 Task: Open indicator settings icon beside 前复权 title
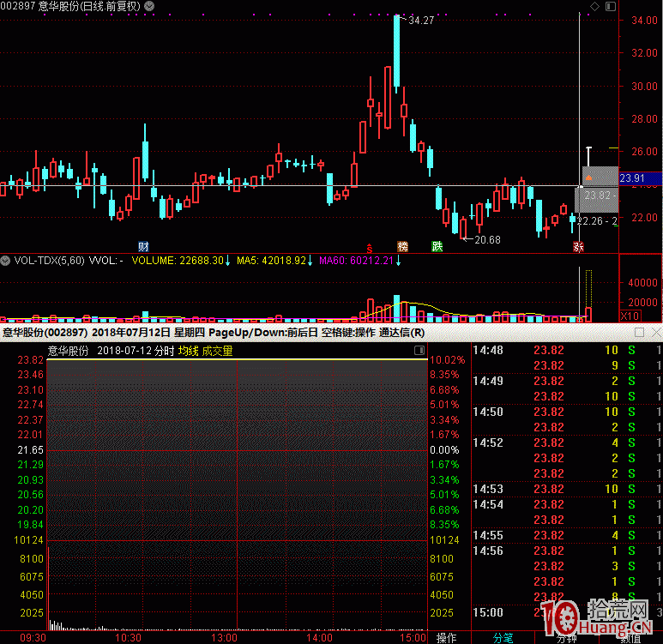(149, 6)
